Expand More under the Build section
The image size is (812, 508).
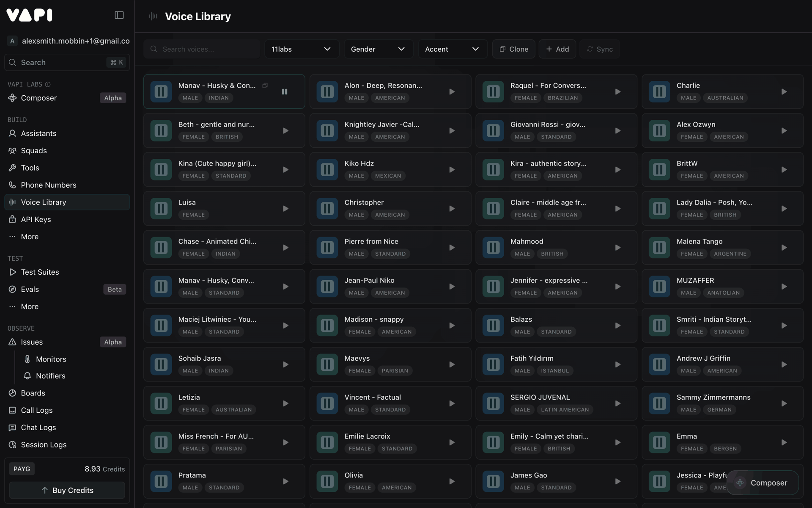(67, 236)
